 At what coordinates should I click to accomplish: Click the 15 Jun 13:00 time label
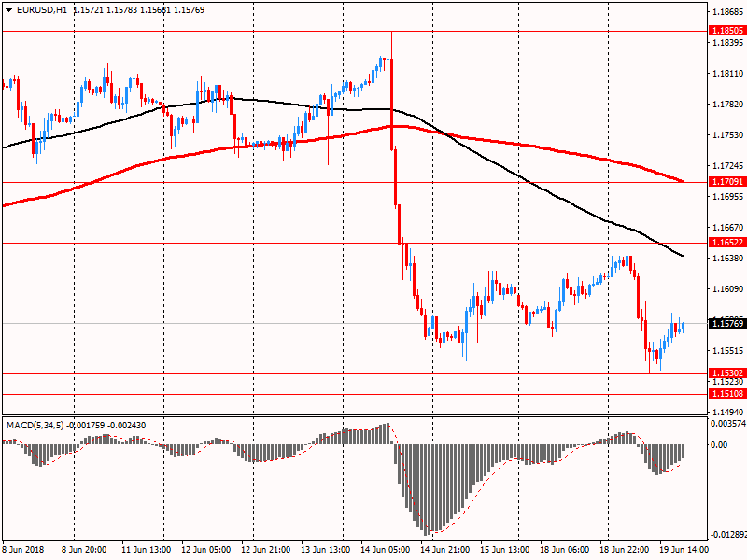point(504,549)
